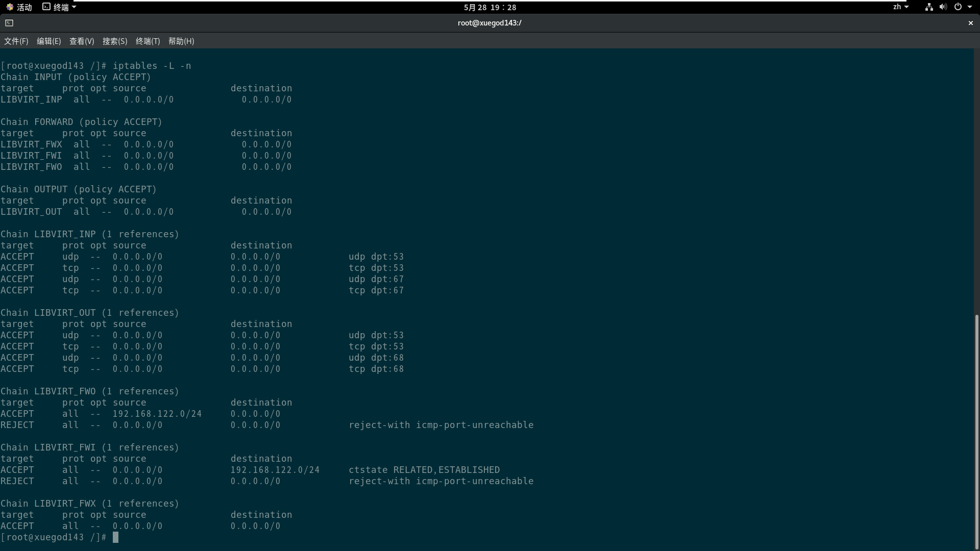Viewport: 980px width, 551px height.
Task: Open the 终端(T) menu
Action: pos(148,41)
